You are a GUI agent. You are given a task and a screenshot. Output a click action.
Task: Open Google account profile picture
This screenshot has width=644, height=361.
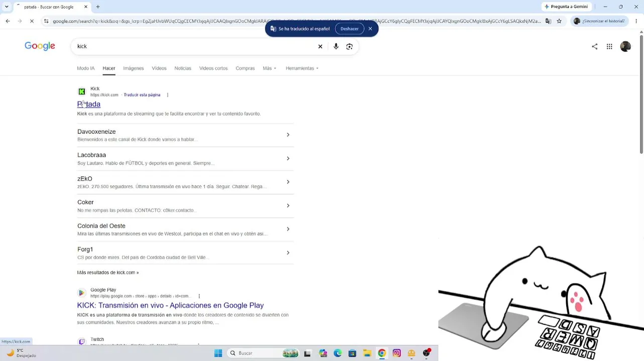point(625,47)
